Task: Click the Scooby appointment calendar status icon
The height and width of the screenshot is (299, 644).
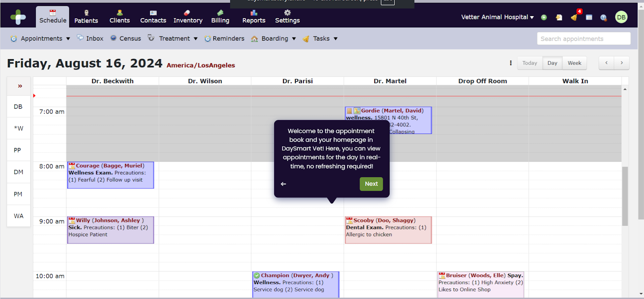Action: tap(349, 220)
